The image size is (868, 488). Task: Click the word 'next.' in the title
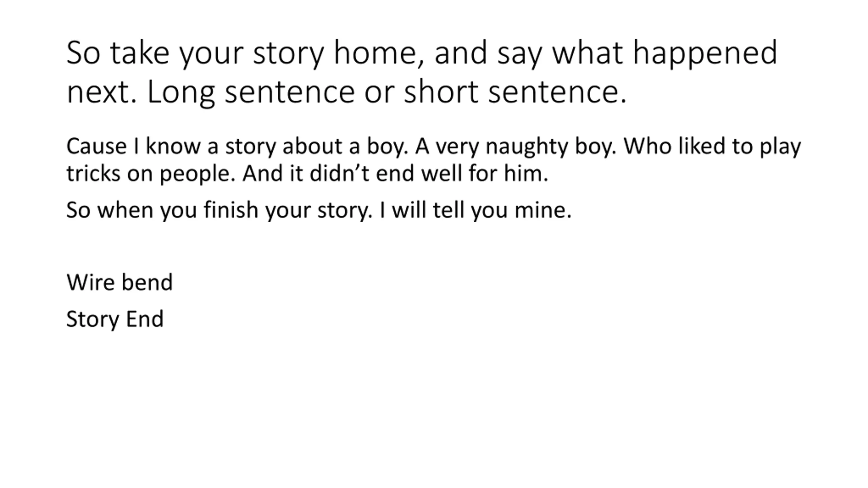[x=102, y=91]
